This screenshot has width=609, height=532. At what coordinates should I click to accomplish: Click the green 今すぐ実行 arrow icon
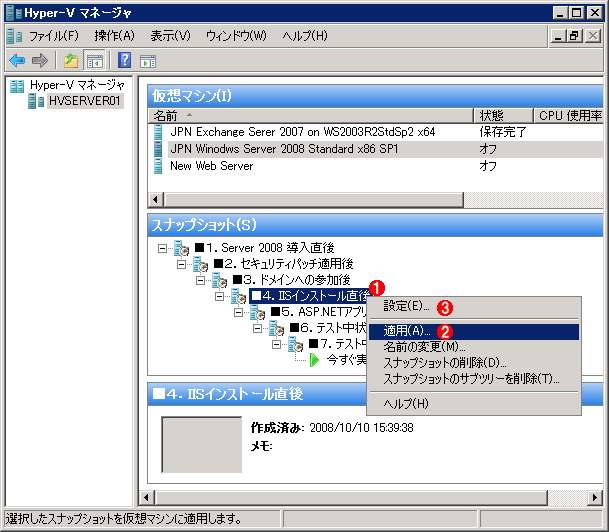point(314,360)
